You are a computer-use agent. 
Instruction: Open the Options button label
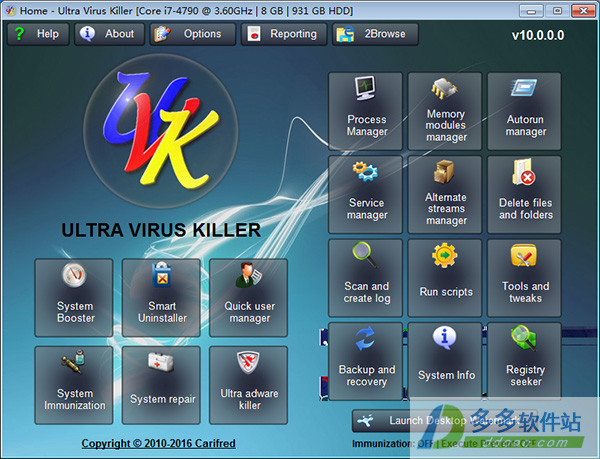(202, 34)
